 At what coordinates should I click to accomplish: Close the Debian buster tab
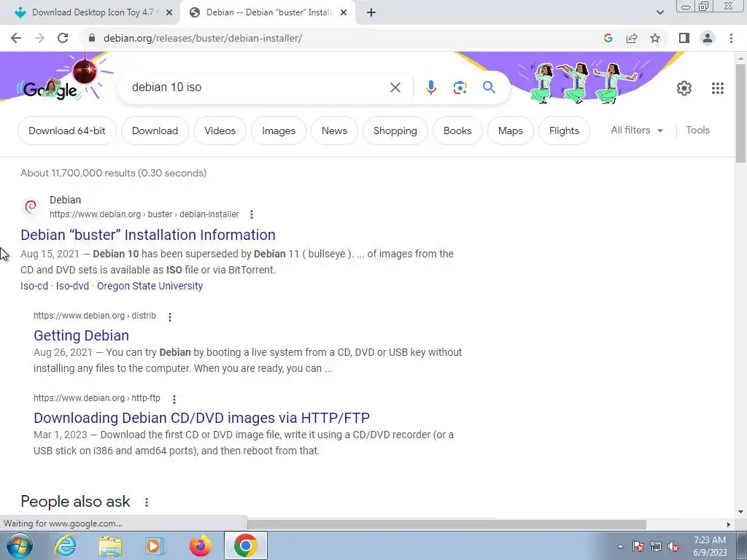[x=344, y=13]
